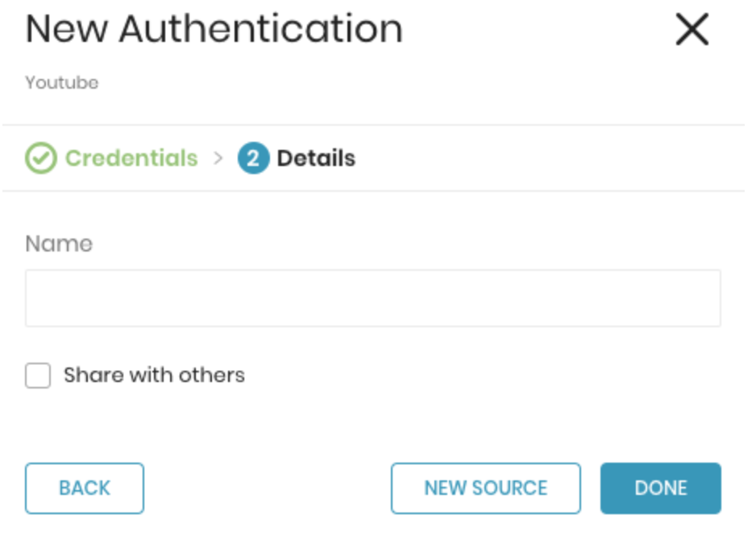Click the divider line under Youtube subtitle
Screen dimensions: 756x540
tap(372, 126)
